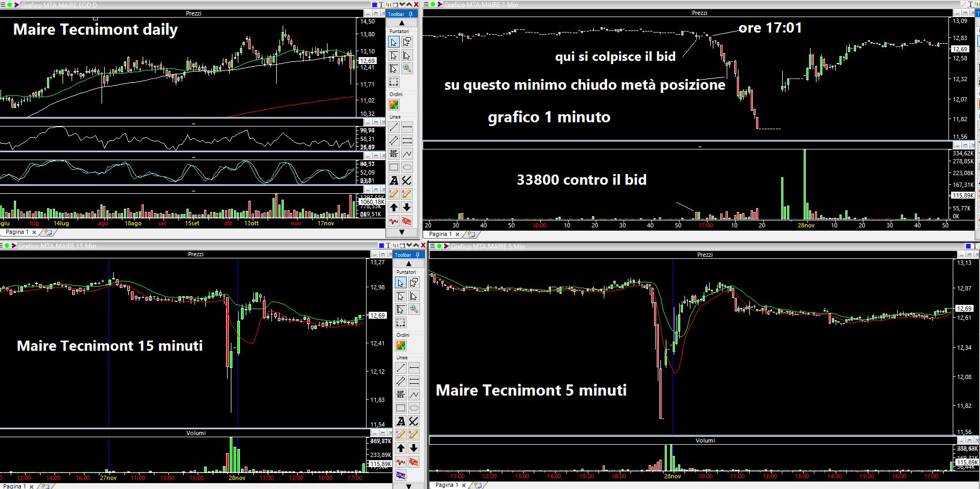Screen dimensions: 980x489
Task: Toggle the green dot indicator on the 5 Min chart
Action: 439,246
